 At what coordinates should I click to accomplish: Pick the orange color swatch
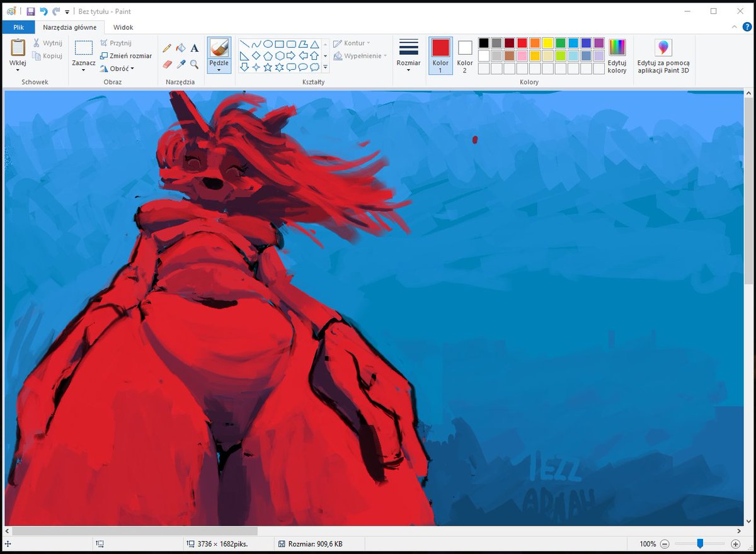(535, 43)
